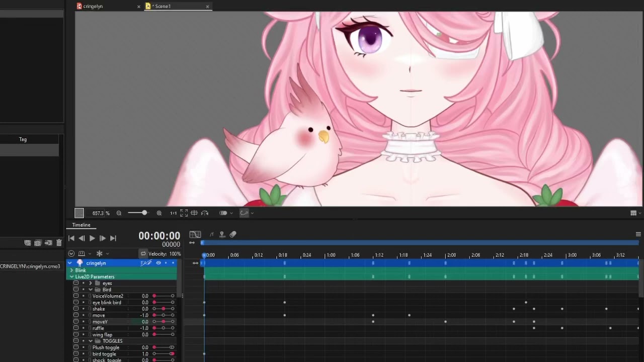This screenshot has width=644, height=362.
Task: Toggle the shake parameter track icon
Action: coord(76,309)
